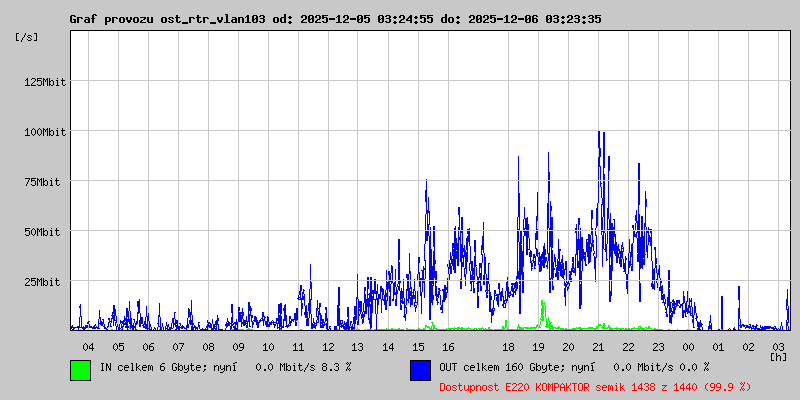Viewport: 800px width, 400px height.
Task: Click the 04 hour marker on x-axis
Action: [88, 346]
